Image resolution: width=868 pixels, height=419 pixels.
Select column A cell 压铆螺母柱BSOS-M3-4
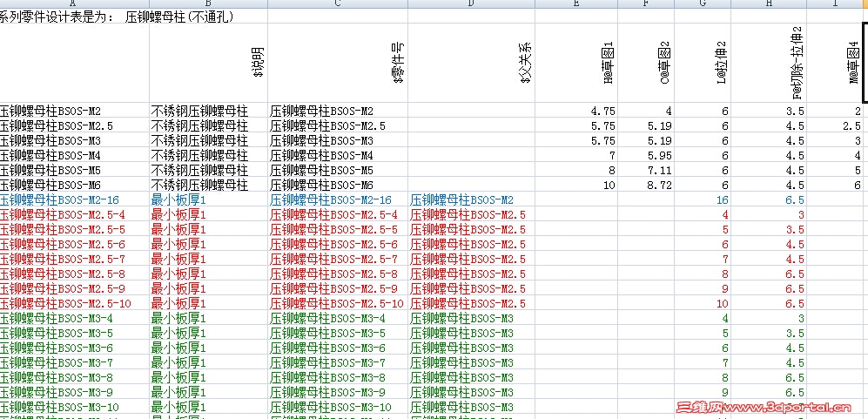click(x=74, y=318)
